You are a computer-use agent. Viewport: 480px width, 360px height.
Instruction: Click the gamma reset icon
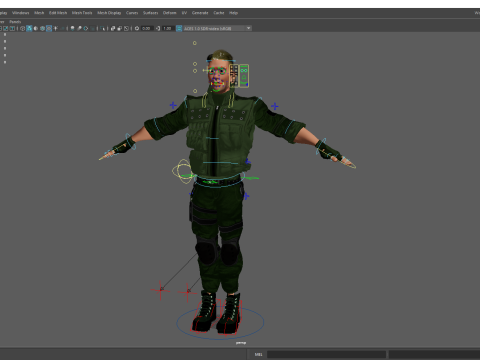158,28
